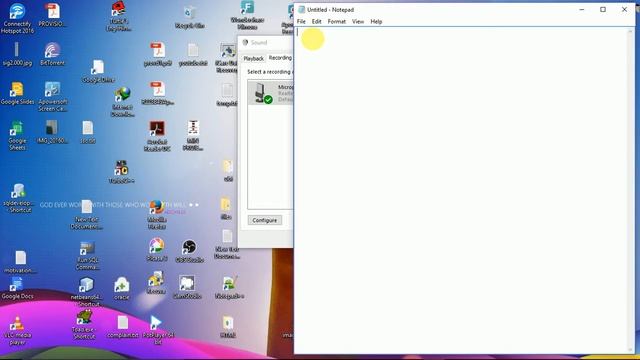Viewport: 640px width, 360px height.
Task: Switch to Recording tab in Sound dialog
Action: pyautogui.click(x=280, y=58)
